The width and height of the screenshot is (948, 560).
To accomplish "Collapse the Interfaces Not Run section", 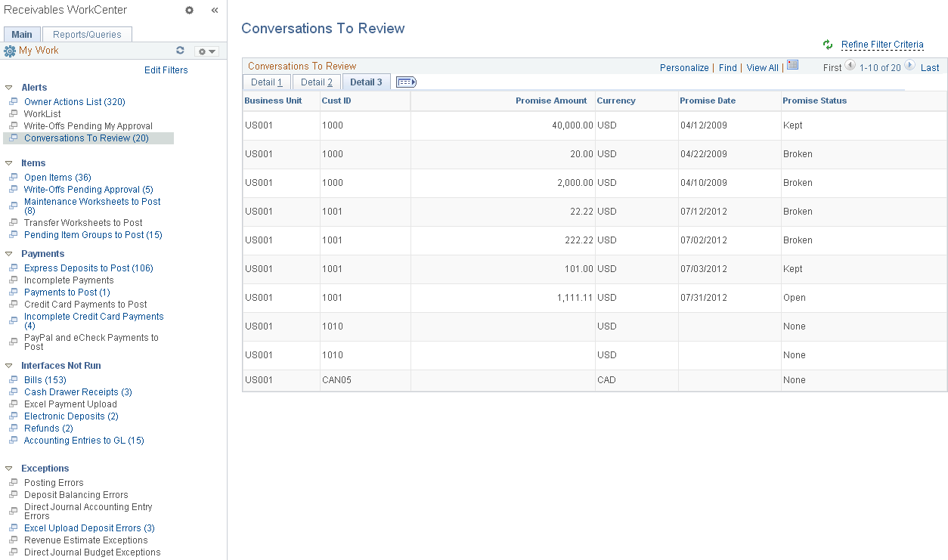I will tap(9, 366).
